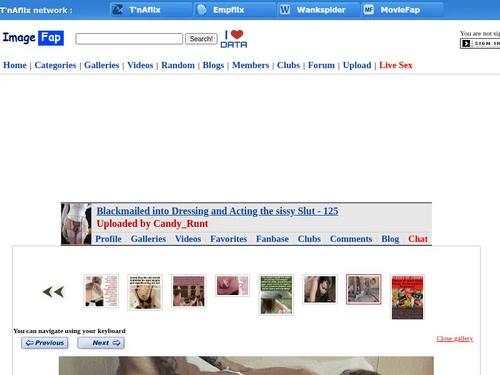The image size is (500, 375).
Task: Open Clubs in the main navigation bar
Action: pyautogui.click(x=289, y=65)
